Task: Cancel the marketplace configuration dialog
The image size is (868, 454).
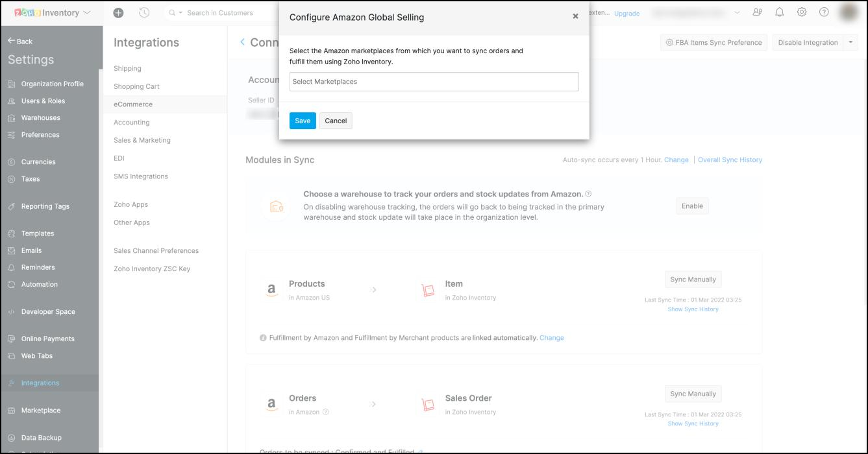Action: 336,121
